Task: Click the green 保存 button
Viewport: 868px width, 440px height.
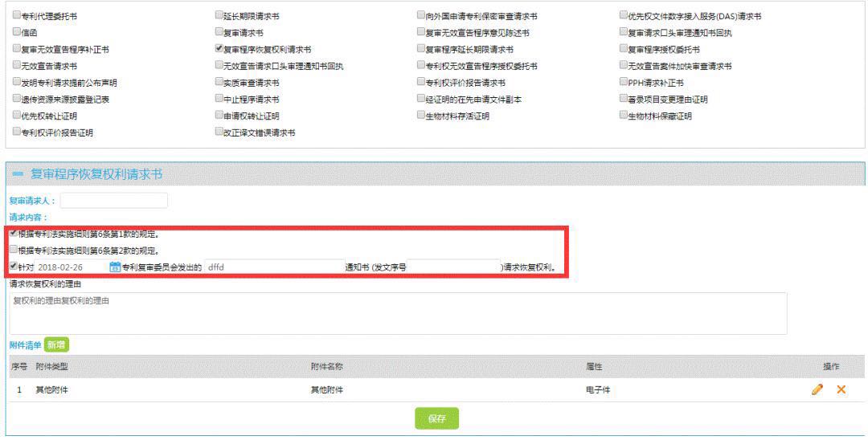Action: [436, 418]
